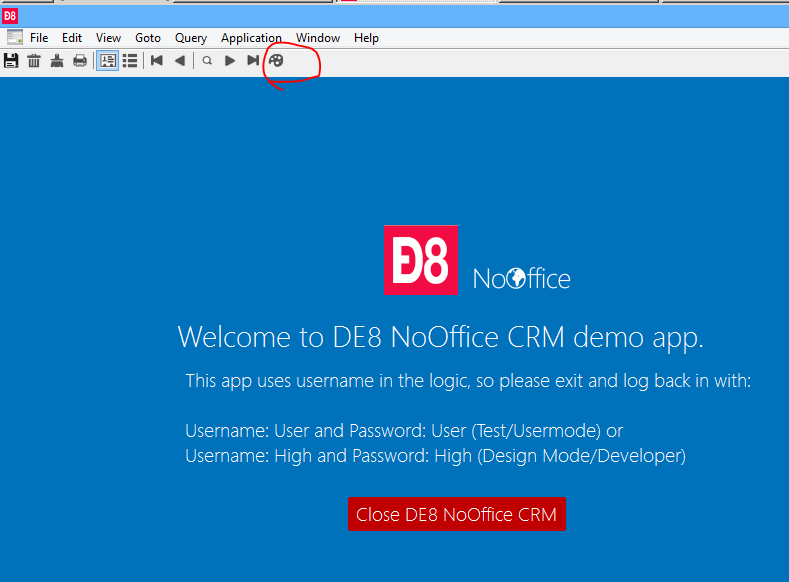This screenshot has height=582, width=789.
Task: Click the Save record toolbar icon
Action: coord(11,61)
